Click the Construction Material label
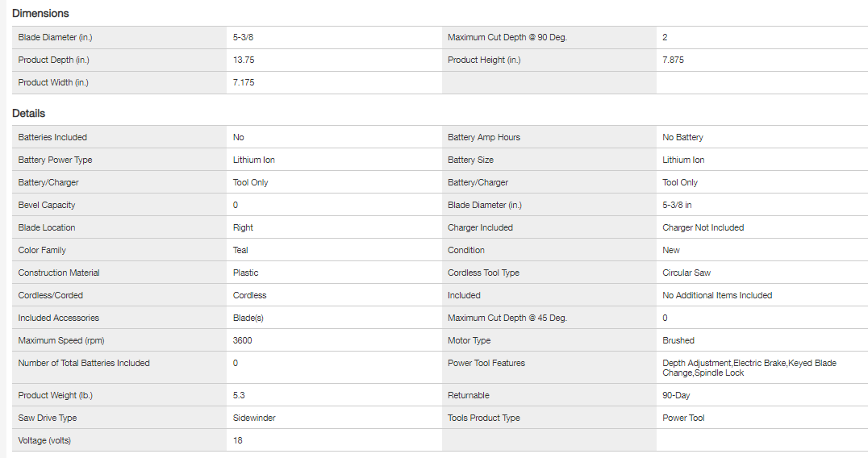The height and width of the screenshot is (458, 868). [59, 273]
